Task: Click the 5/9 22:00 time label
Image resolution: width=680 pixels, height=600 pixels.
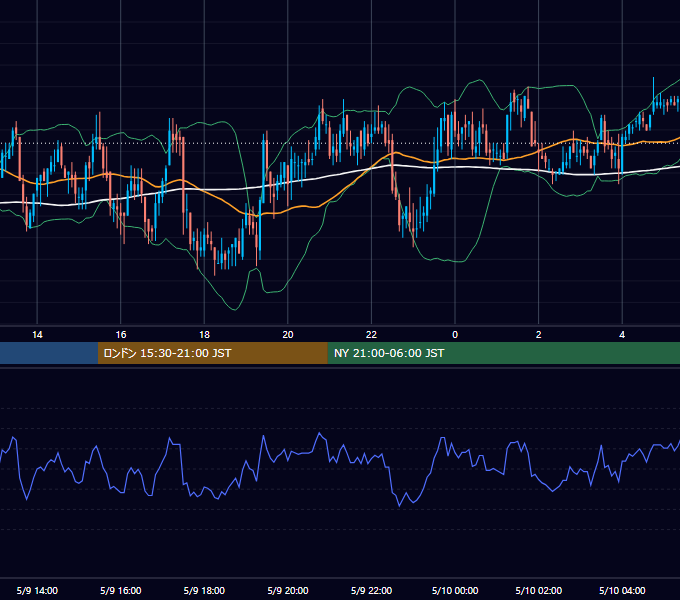Action: click(371, 590)
